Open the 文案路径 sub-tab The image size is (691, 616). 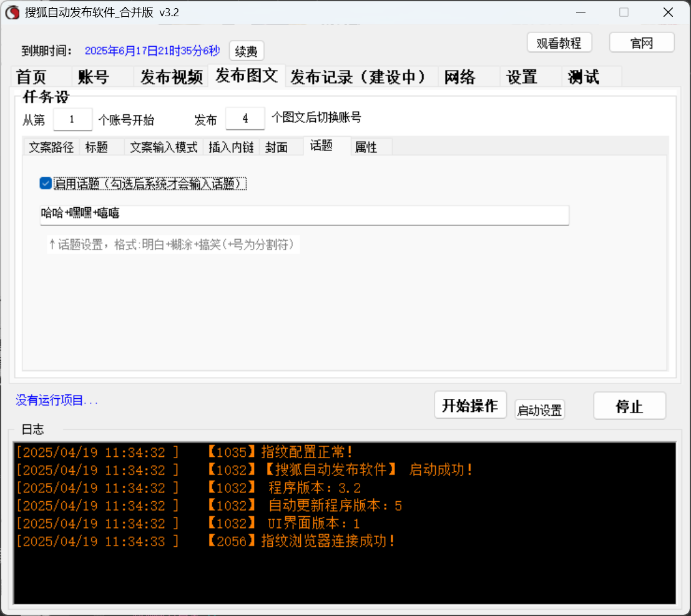click(x=51, y=147)
